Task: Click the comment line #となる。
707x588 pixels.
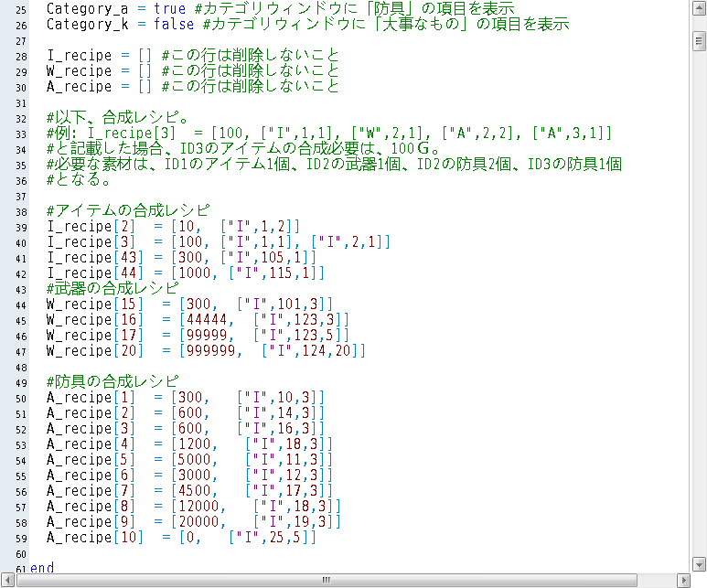Action: pyautogui.click(x=79, y=180)
